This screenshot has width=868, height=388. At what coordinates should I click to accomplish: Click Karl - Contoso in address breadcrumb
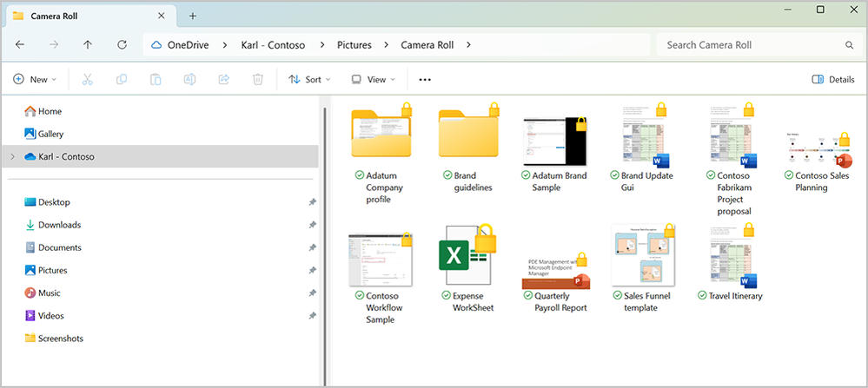pyautogui.click(x=273, y=45)
